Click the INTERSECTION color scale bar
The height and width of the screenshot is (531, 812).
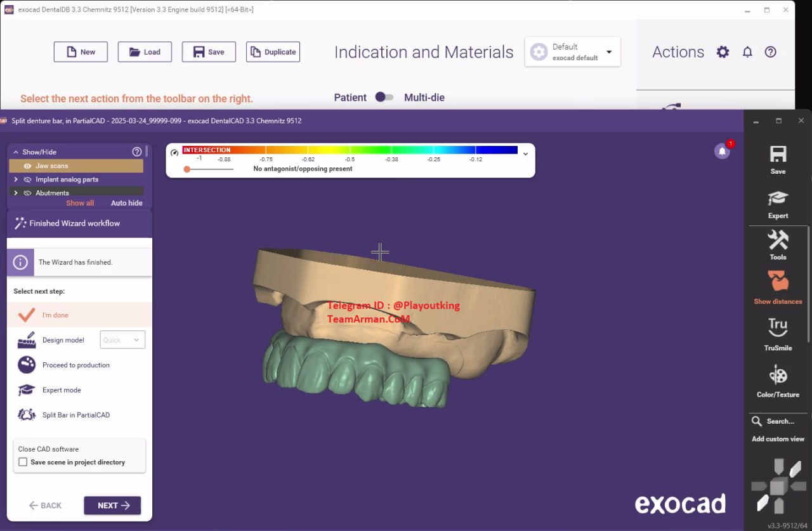pyautogui.click(x=350, y=150)
